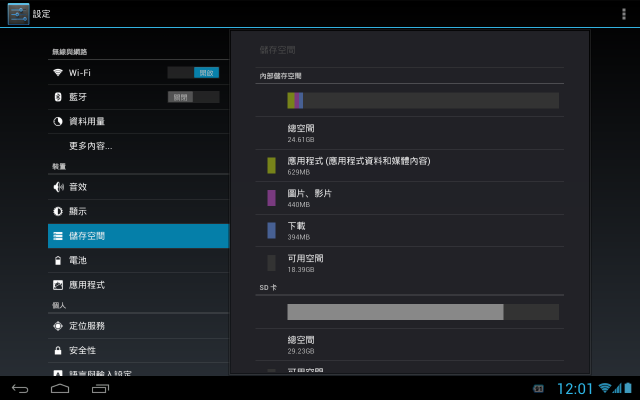Tap the status bar Wi-Fi indicator

coord(604,388)
